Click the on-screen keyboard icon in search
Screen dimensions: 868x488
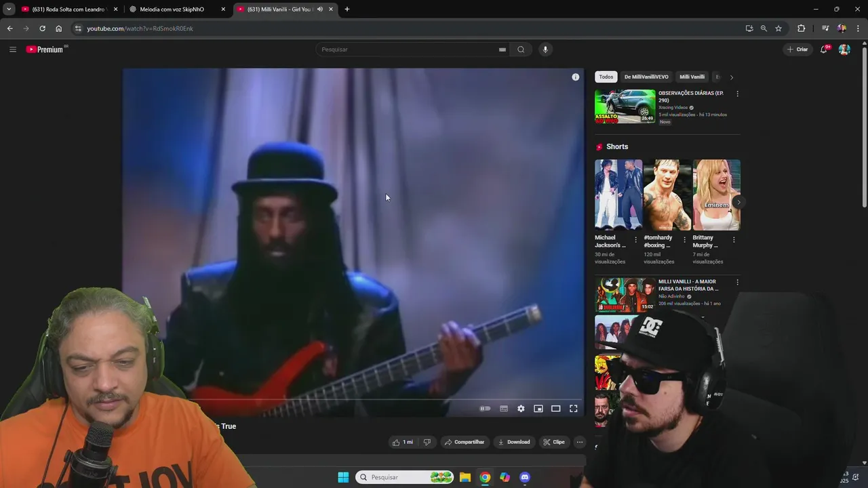[x=502, y=49]
